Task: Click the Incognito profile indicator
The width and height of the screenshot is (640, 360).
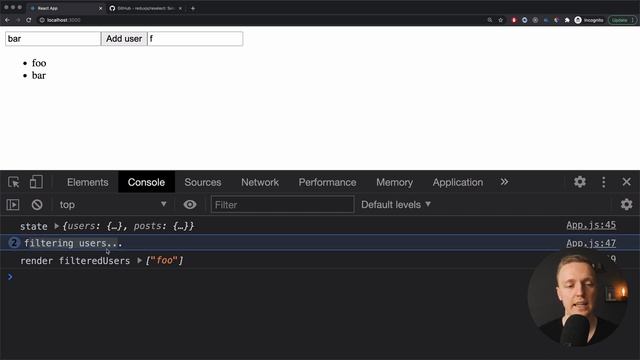Action: tap(589, 20)
